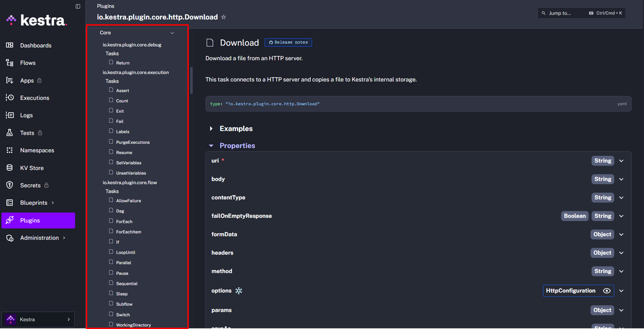
Task: Open KV Store database icon
Action: pos(10,168)
